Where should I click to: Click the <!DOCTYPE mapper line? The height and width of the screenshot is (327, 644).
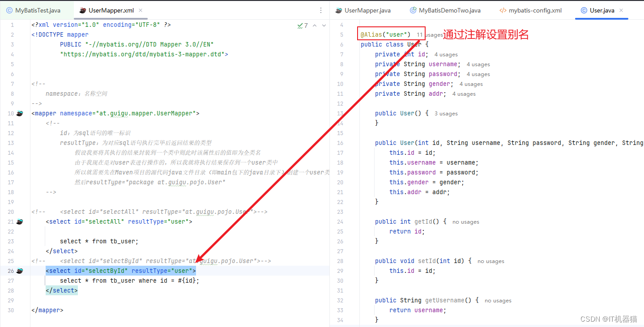pos(60,35)
